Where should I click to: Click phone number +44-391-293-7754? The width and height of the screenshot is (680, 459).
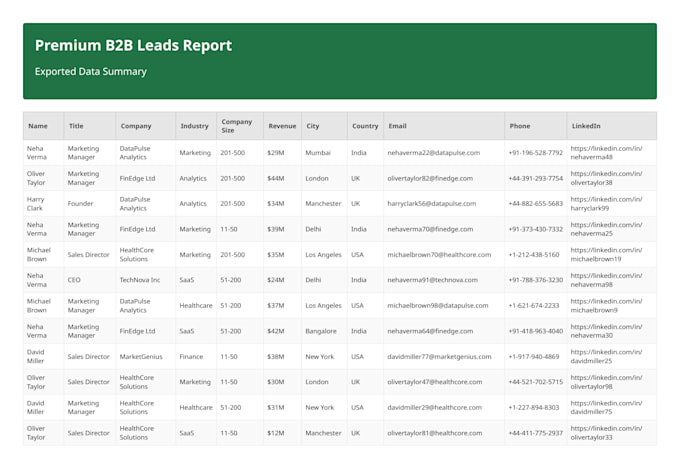[536, 178]
